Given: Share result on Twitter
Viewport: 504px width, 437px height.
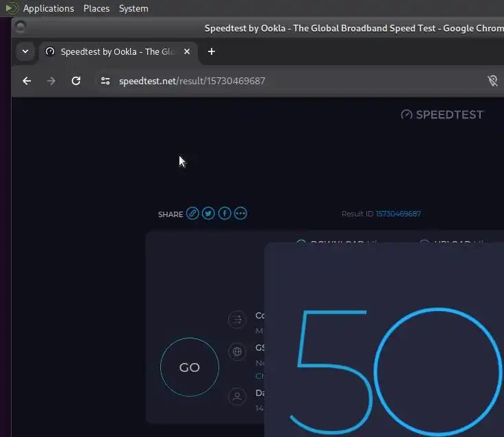Looking at the screenshot, I should (x=208, y=214).
